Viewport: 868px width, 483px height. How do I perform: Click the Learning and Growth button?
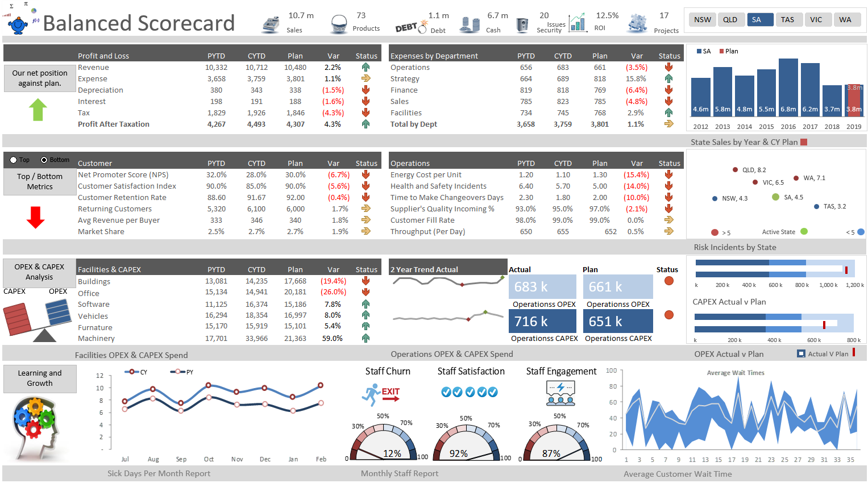click(39, 378)
